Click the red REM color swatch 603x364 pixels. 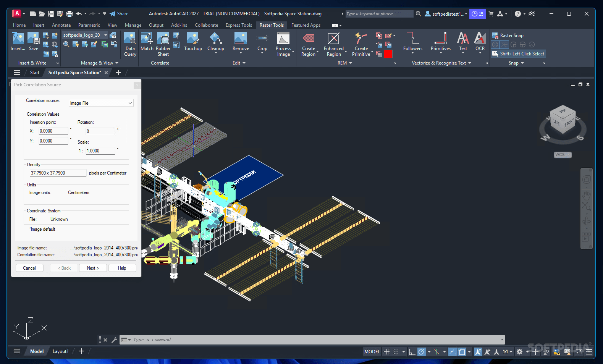pos(388,54)
